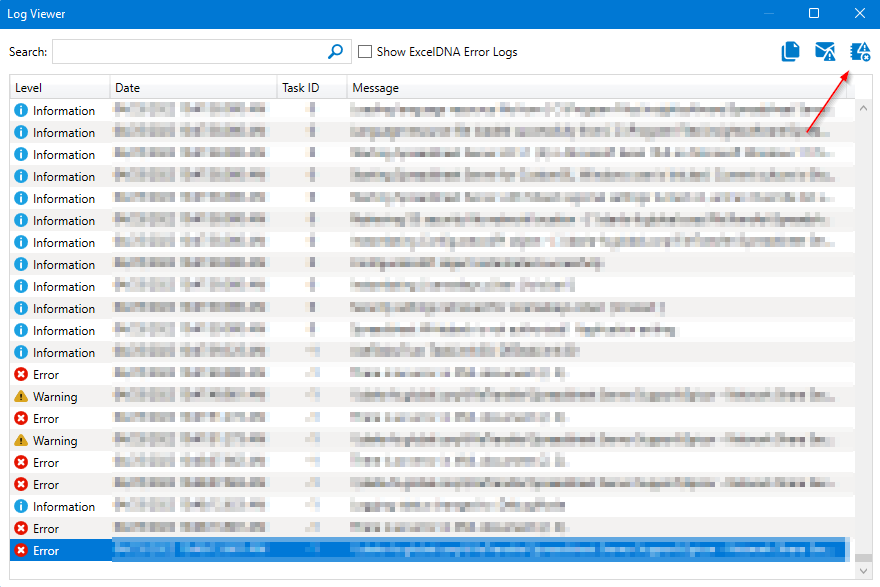Click the email log with warning icon

click(825, 52)
